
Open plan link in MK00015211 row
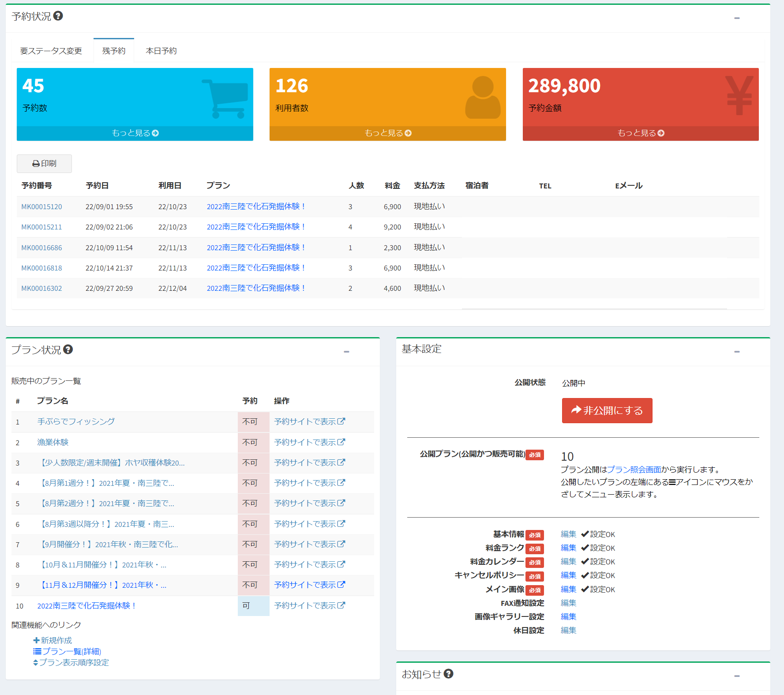[256, 227]
